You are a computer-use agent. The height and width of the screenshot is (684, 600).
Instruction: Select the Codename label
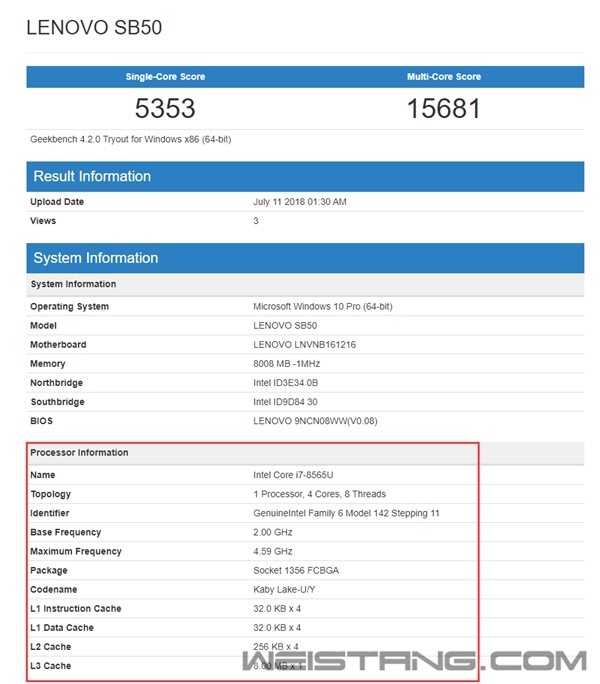pyautogui.click(x=54, y=589)
